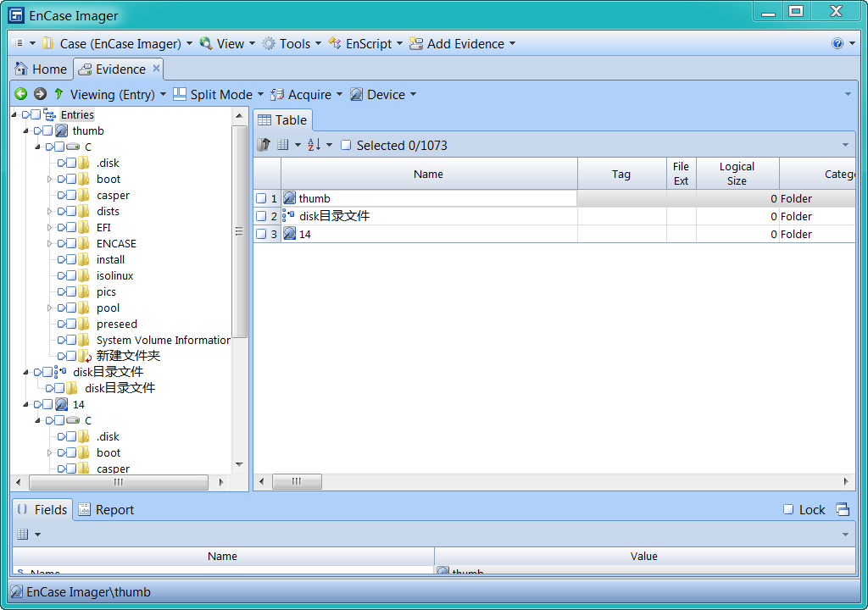Click the table horizontal scroll right arrow
This screenshot has width=868, height=610.
tap(846, 481)
